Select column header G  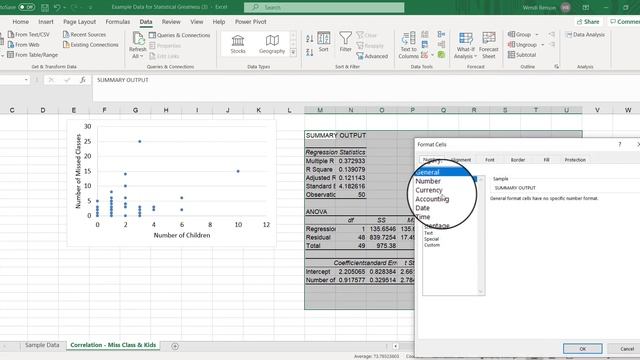click(135, 110)
